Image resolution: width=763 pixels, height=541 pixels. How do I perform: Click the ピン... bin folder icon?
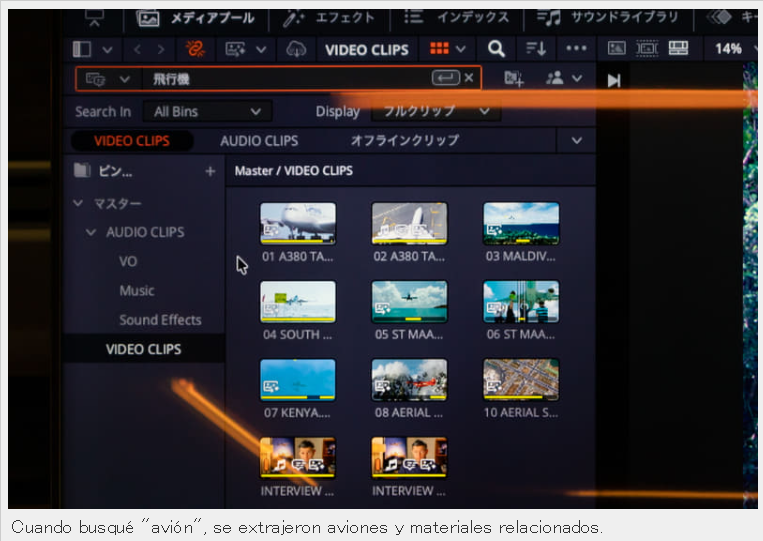click(82, 170)
